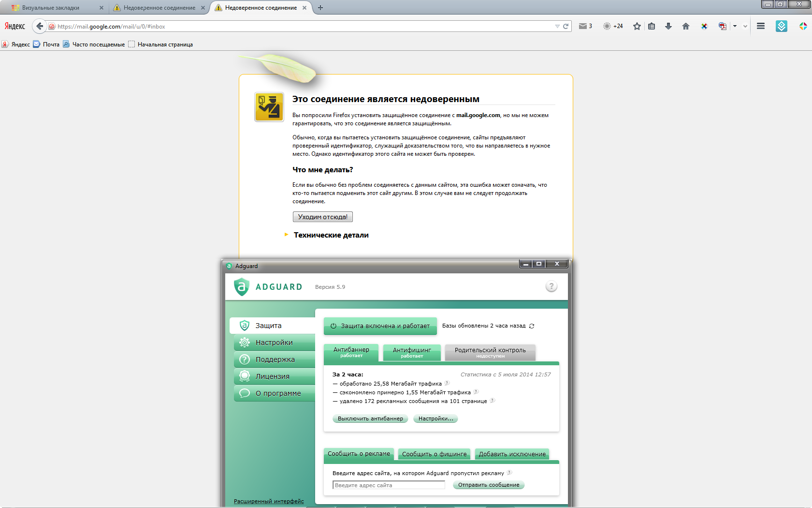This screenshot has height=508, width=812.
Task: Select the Антифишинг tab
Action: tap(412, 353)
